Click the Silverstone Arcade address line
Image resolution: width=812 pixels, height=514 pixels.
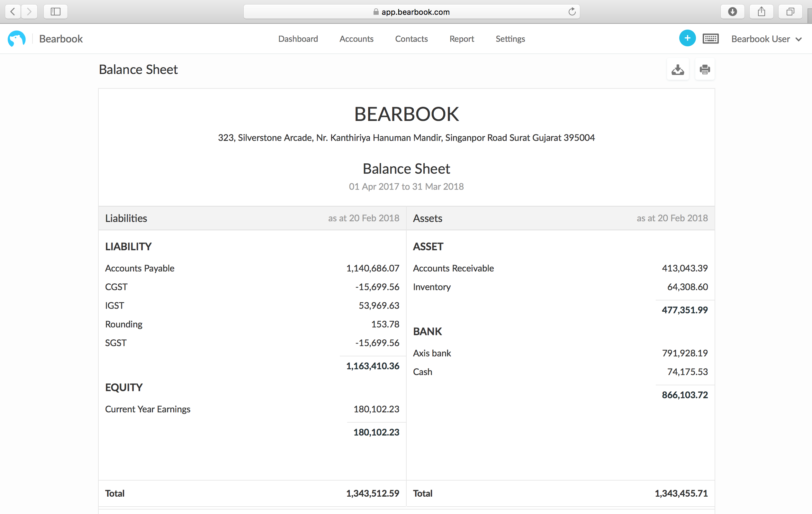(406, 138)
